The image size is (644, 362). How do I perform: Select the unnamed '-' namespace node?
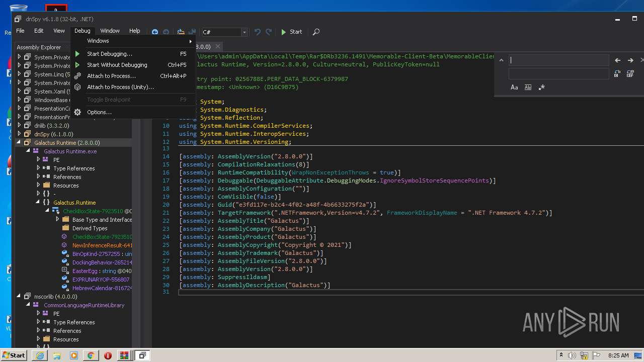[54, 194]
